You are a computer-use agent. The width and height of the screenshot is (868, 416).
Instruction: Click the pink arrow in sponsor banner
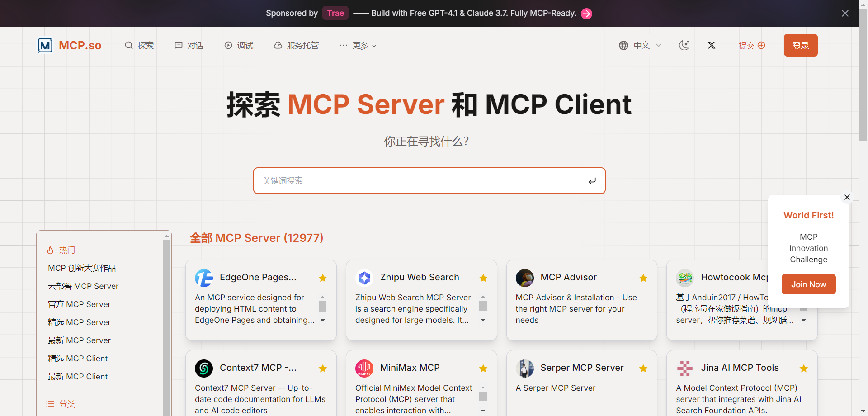586,14
